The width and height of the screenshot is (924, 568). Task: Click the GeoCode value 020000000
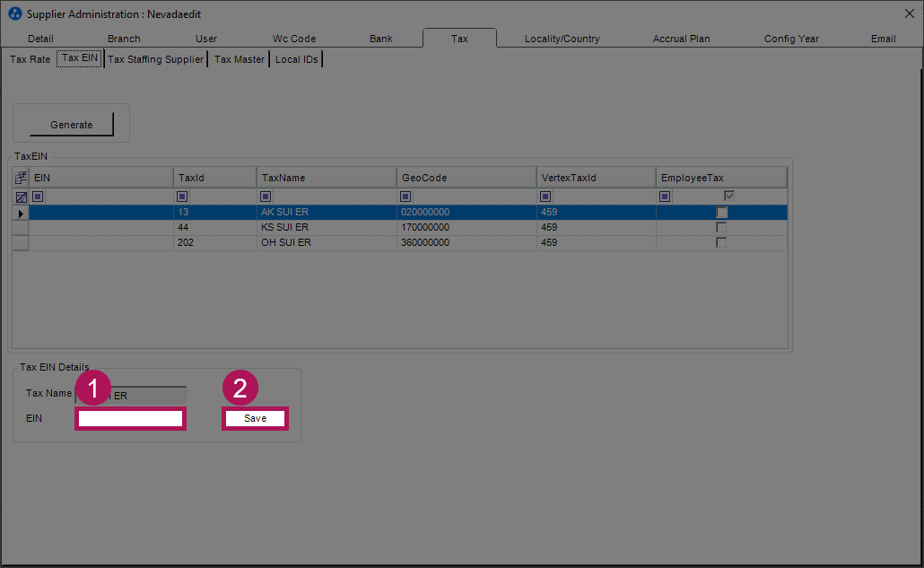[x=425, y=212]
